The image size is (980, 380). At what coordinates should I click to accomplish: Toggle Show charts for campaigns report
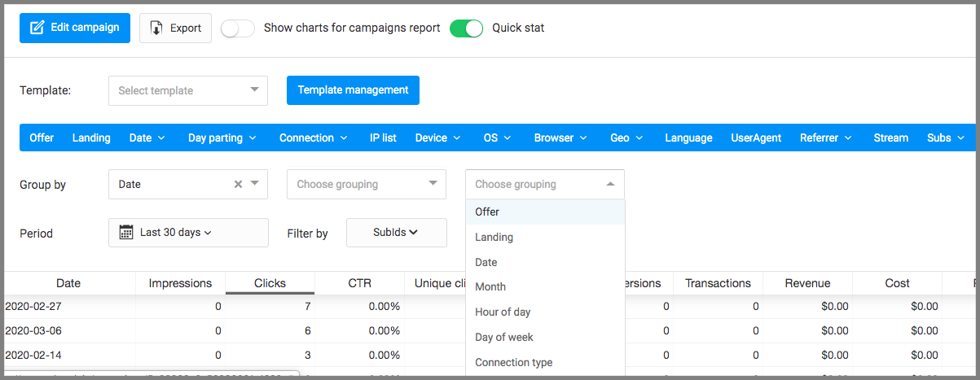click(x=238, y=28)
